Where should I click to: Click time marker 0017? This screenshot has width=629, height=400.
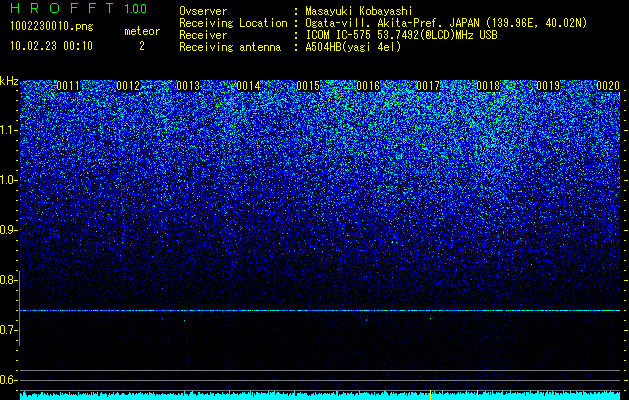(x=428, y=86)
